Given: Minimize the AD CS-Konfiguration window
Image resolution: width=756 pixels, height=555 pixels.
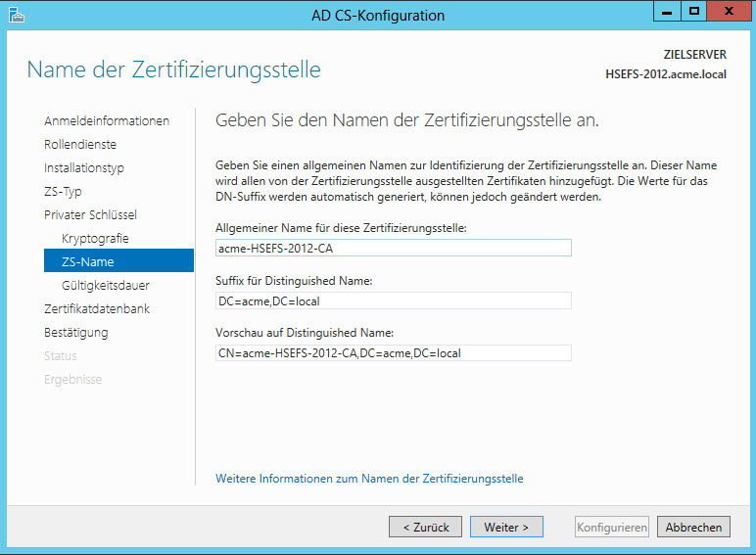Looking at the screenshot, I should pos(667,12).
